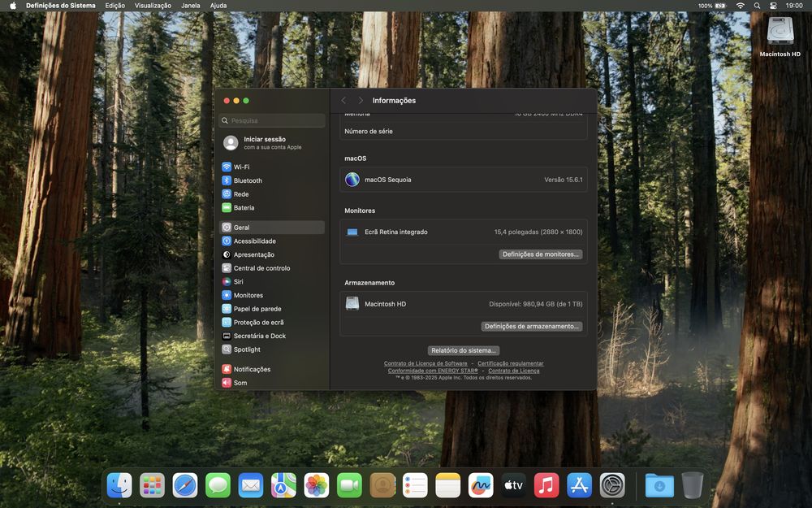The height and width of the screenshot is (508, 812).
Task: Open the Apple menu
Action: 13,6
